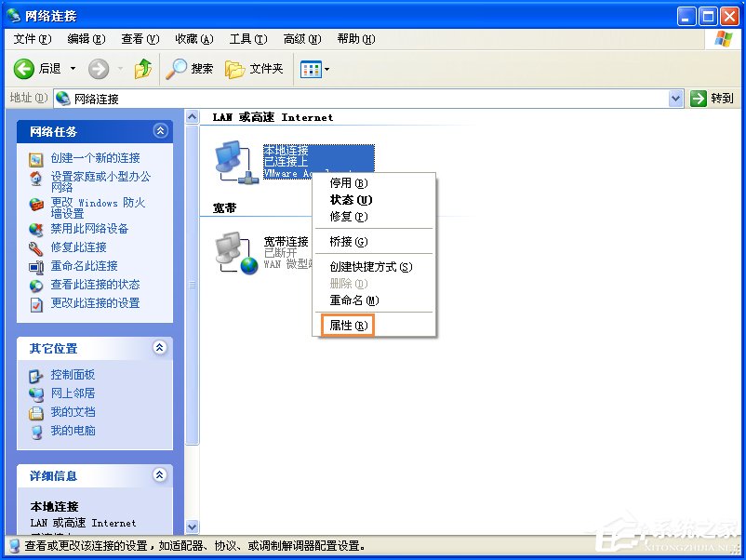Select the 宽带连接 connection name text
The width and height of the screenshot is (746, 560).
pos(286,242)
